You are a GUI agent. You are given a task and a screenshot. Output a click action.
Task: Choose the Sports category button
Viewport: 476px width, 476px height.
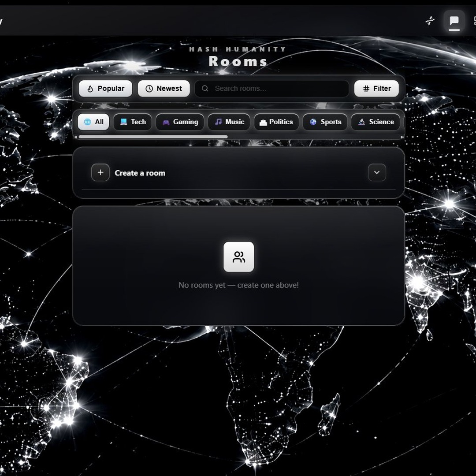click(325, 122)
